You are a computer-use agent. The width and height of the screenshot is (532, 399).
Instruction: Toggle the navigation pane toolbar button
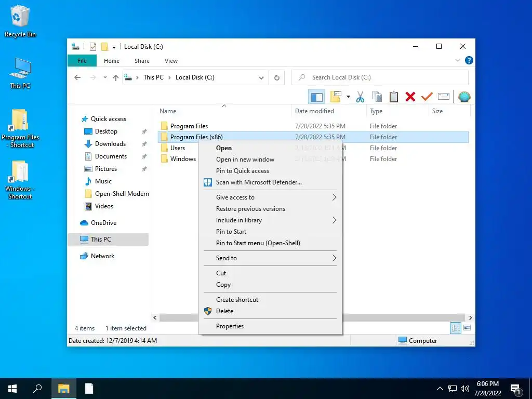click(316, 97)
